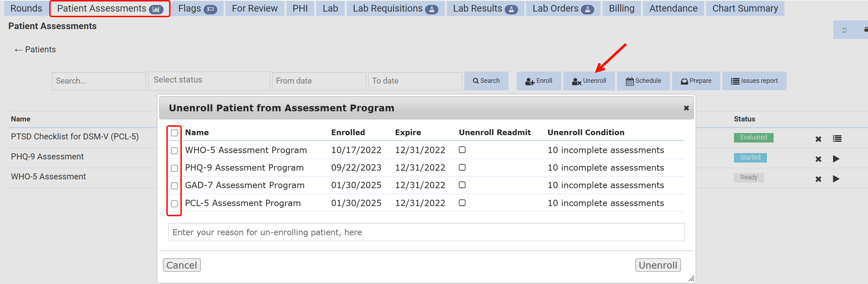Screen dimensions: 868x284
Task: Click the X icon on the PHQ-9 Assessment row
Action: tap(818, 159)
